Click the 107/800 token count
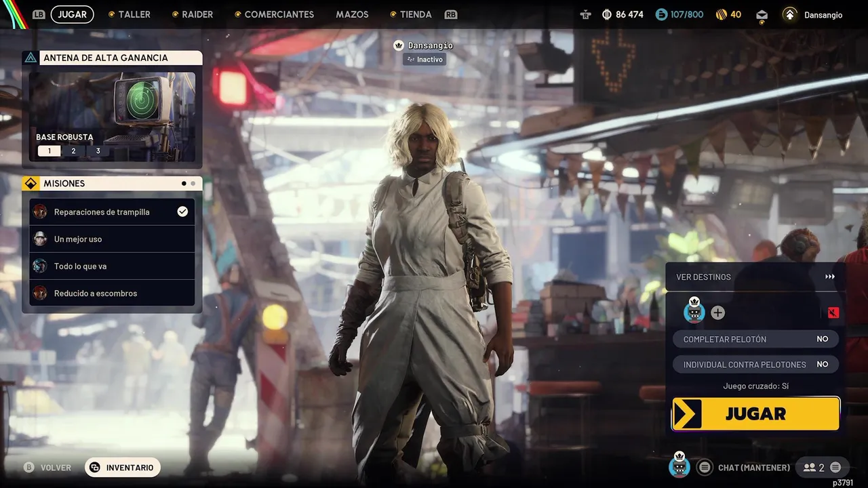This screenshot has width=868, height=488. click(687, 14)
